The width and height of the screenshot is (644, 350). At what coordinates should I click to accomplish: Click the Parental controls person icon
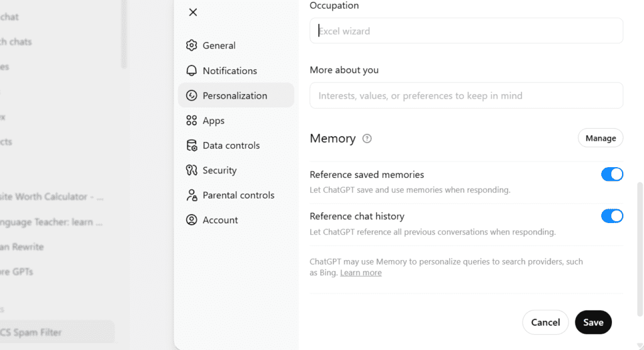pyautogui.click(x=191, y=195)
